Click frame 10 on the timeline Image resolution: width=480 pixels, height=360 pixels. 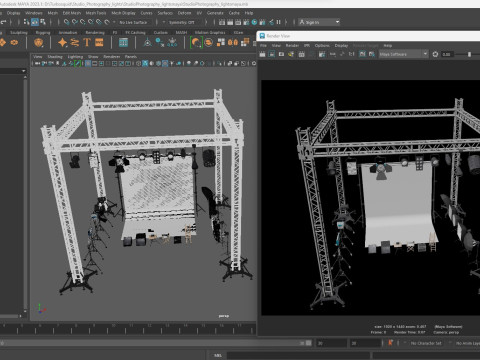113,327
